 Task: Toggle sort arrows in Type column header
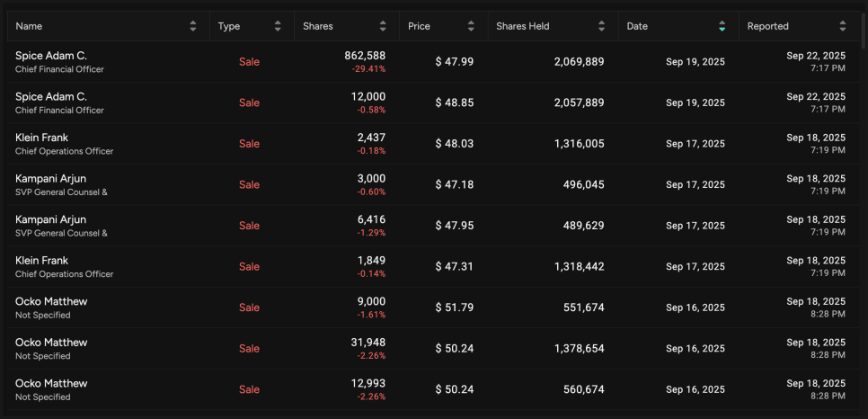click(278, 26)
